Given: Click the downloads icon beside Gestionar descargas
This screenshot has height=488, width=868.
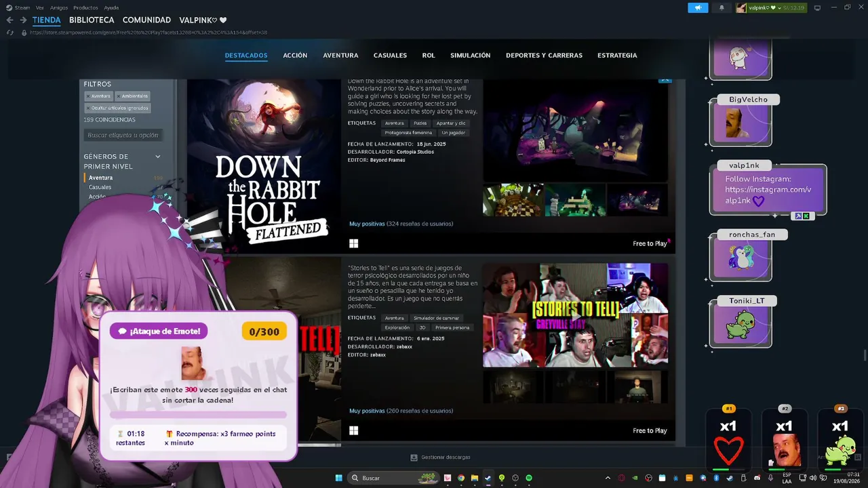Looking at the screenshot, I should pos(414,457).
